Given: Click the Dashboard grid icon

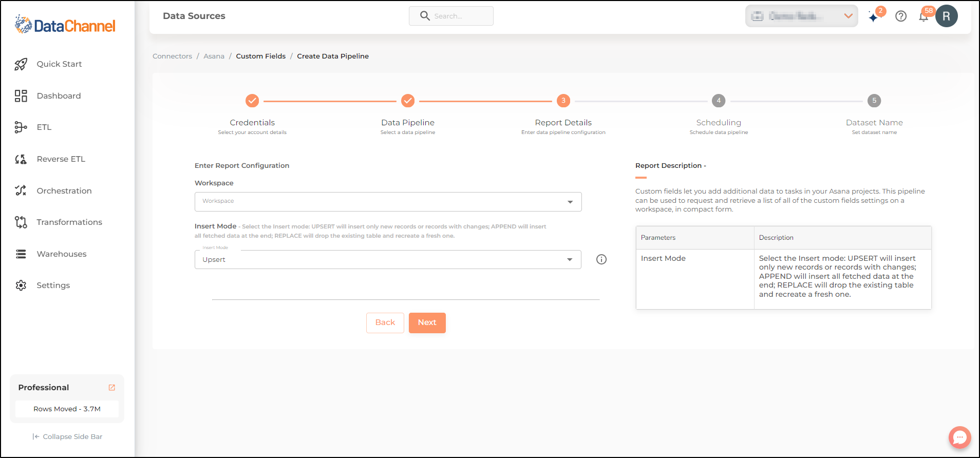Looking at the screenshot, I should pyautogui.click(x=21, y=96).
